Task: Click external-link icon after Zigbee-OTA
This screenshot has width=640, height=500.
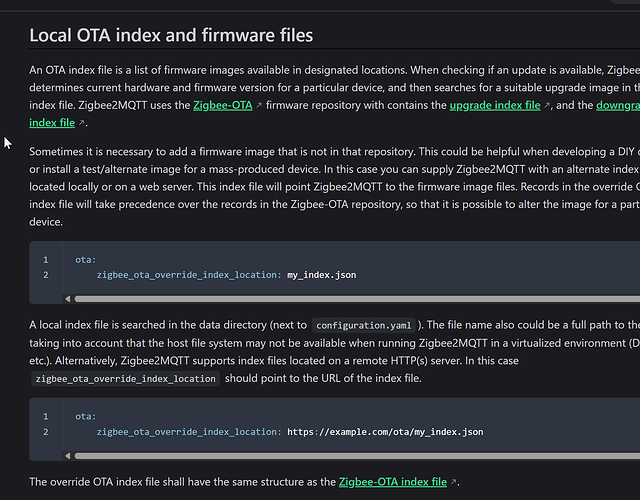Action: 258,106
